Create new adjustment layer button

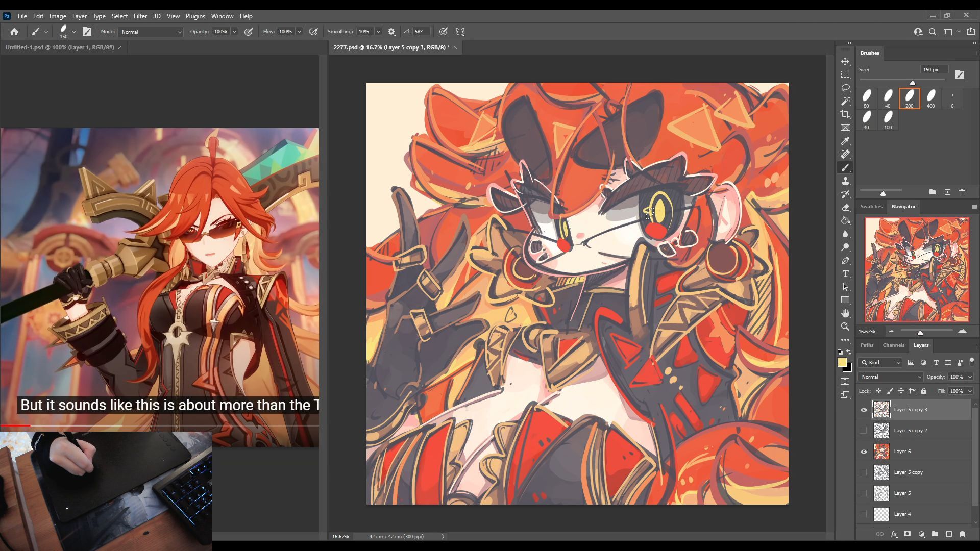pyautogui.click(x=921, y=534)
